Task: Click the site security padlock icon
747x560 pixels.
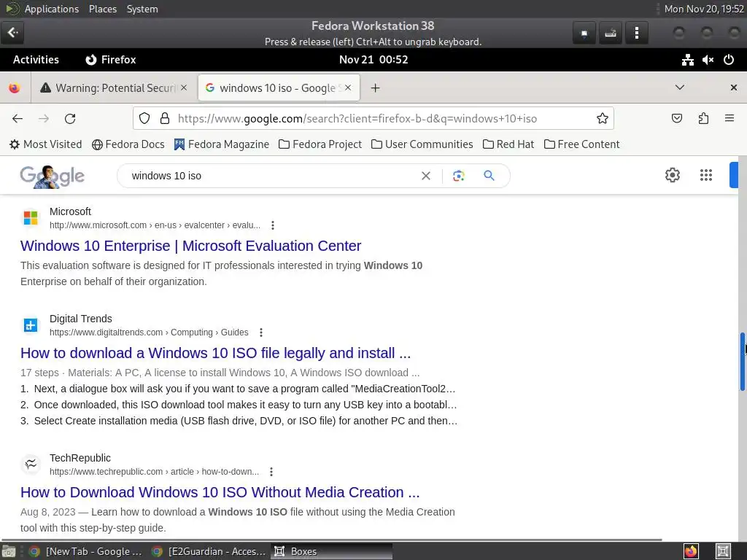Action: (165, 118)
